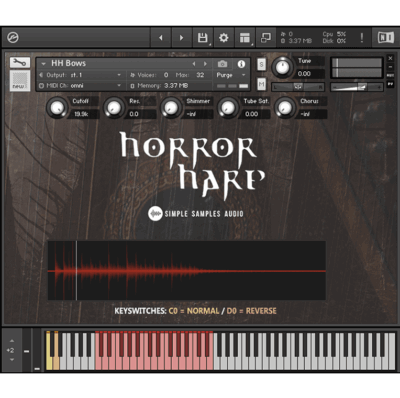Click the Tune knob
The image size is (400, 398).
pos(282,67)
